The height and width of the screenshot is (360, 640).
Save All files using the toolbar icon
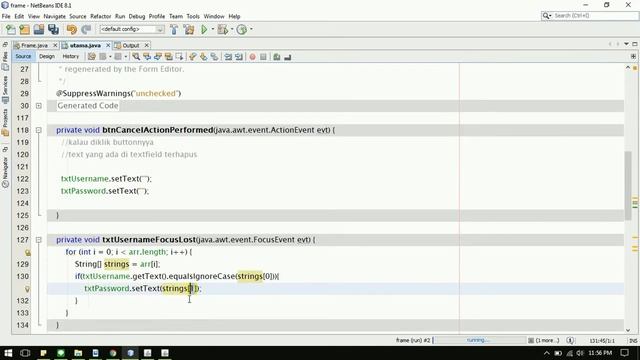point(53,29)
